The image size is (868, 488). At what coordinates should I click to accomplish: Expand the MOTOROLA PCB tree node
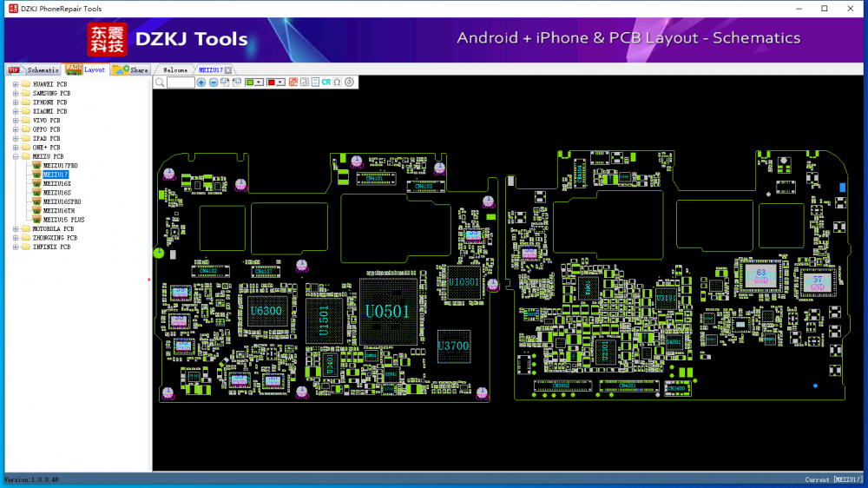click(16, 229)
